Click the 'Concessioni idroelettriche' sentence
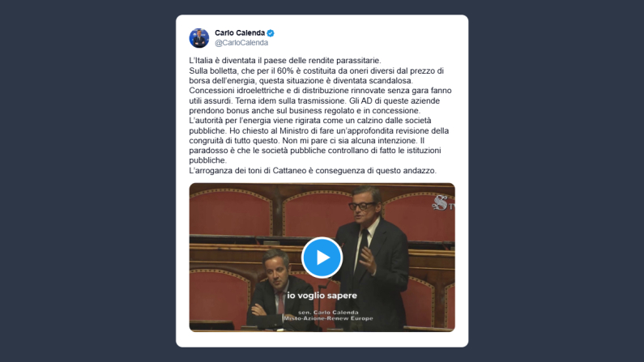Screen dimensions: 644x362 [320, 96]
